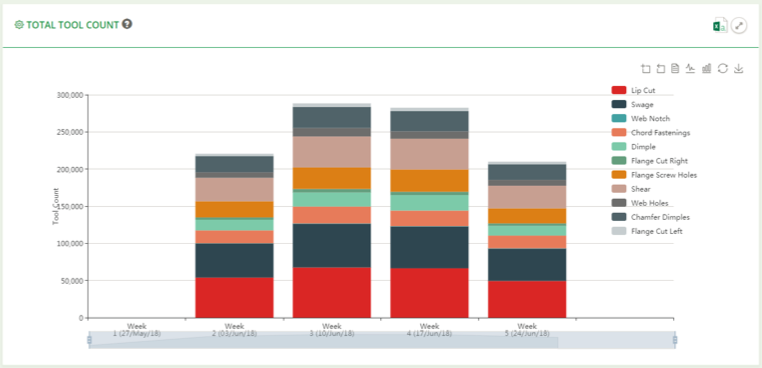Select Chamfer Dimples segment of Week 3 bar
This screenshot has height=368, width=762.
click(x=332, y=117)
